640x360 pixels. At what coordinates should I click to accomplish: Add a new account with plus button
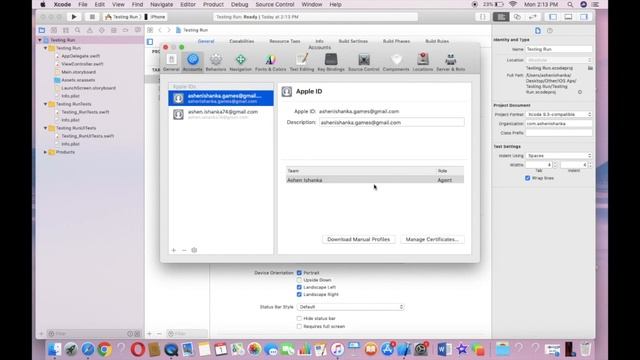[173, 250]
